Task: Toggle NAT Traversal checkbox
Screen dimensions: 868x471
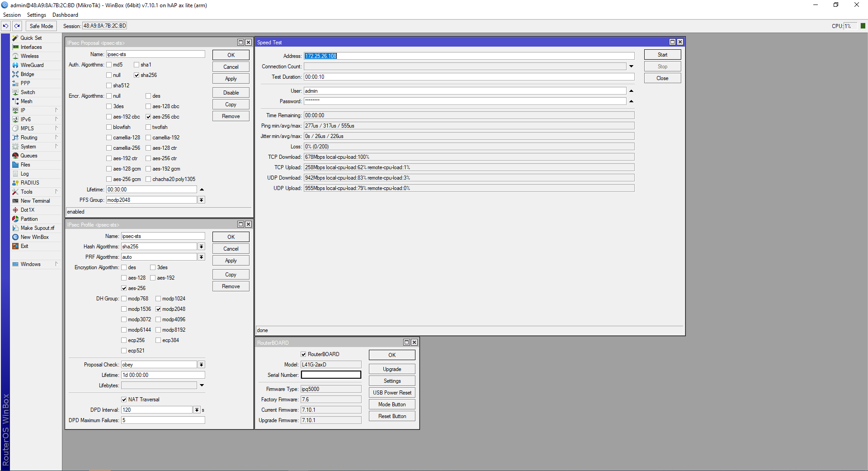Action: [x=124, y=400]
